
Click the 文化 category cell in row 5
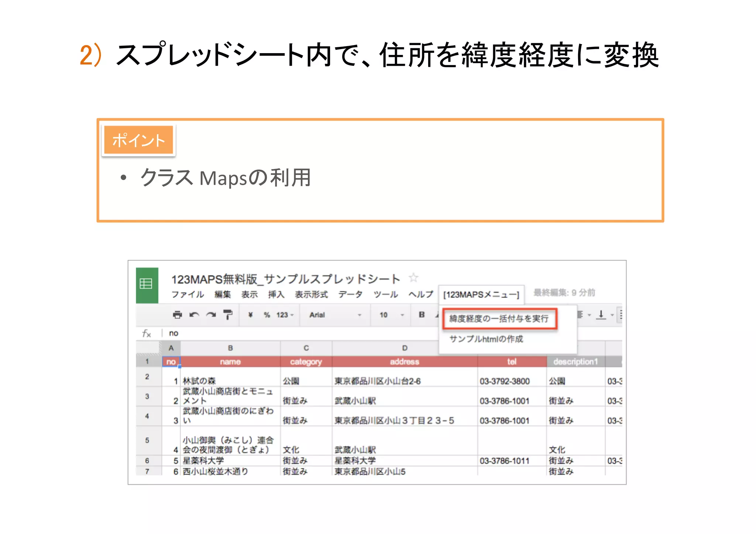tap(306, 441)
